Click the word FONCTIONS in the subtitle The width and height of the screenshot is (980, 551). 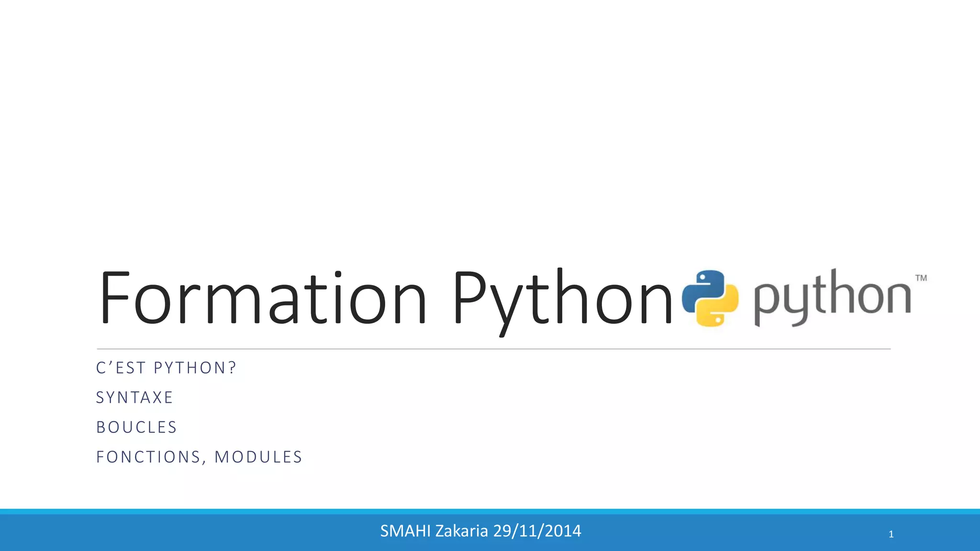click(x=148, y=457)
